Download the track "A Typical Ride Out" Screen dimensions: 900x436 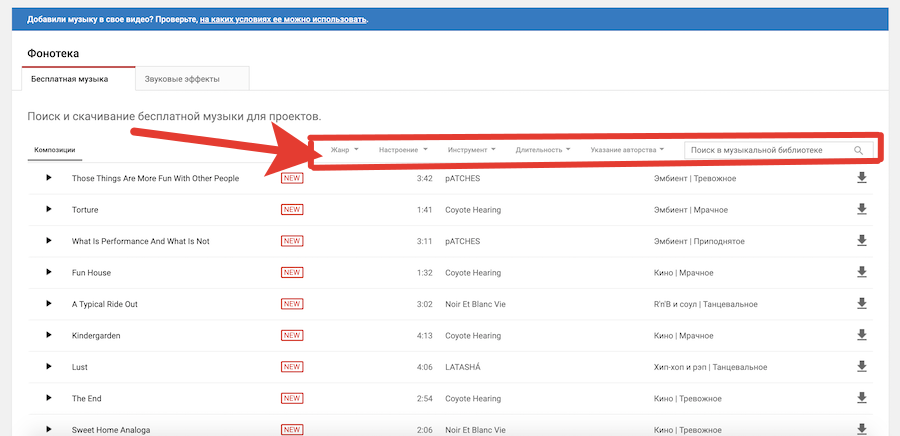point(861,304)
